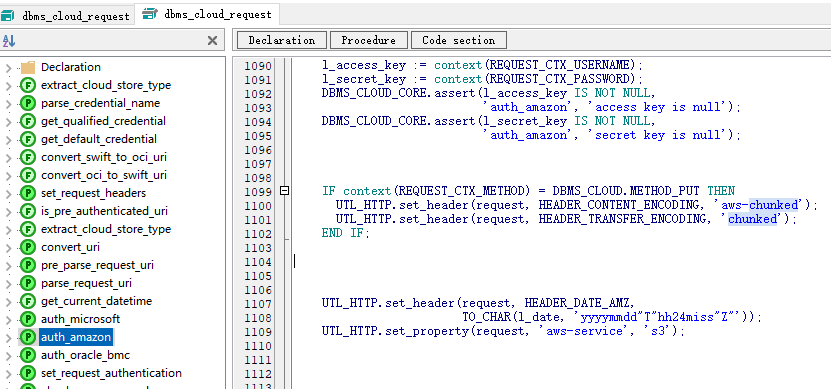Expand the auth_oracle_bmc node chevron
Screen dimensions: 831x389
(x=8, y=356)
